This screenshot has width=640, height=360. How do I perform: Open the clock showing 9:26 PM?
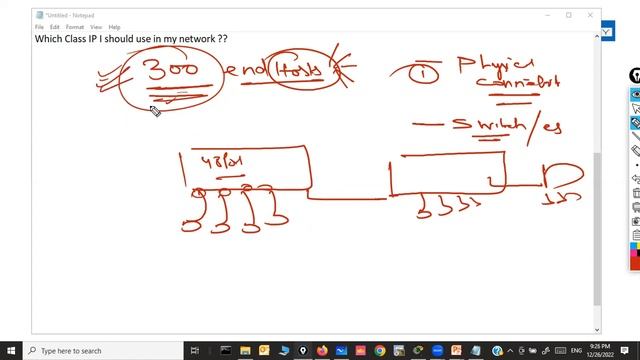pyautogui.click(x=599, y=351)
